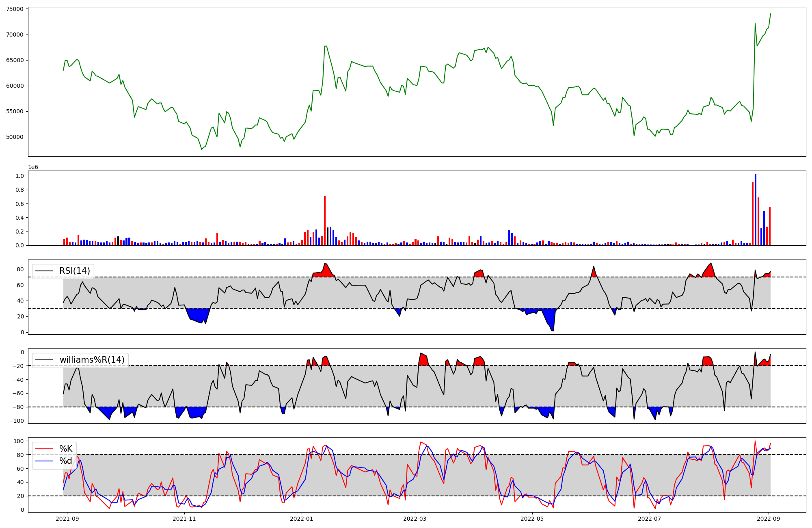Image resolution: width=812 pixels, height=528 pixels.
Task: Click the red %K legend line
Action: (44, 449)
